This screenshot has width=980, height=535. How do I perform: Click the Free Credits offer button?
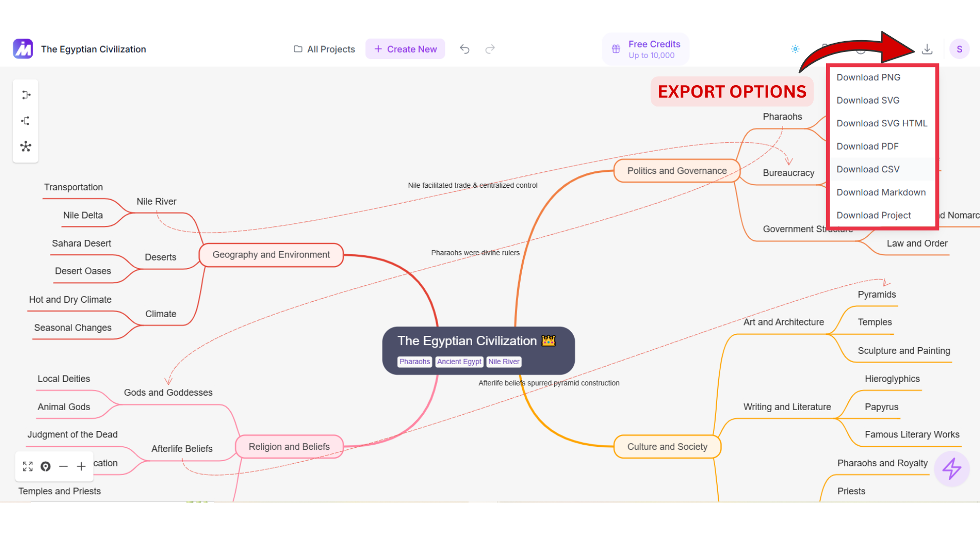coord(645,49)
